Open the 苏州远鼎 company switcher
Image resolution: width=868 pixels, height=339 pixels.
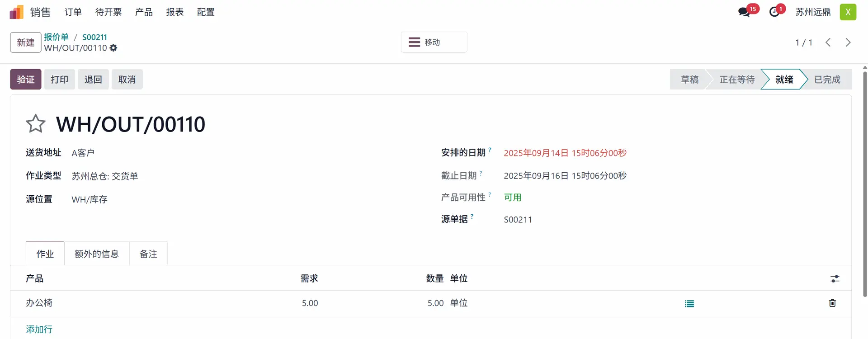pos(813,12)
